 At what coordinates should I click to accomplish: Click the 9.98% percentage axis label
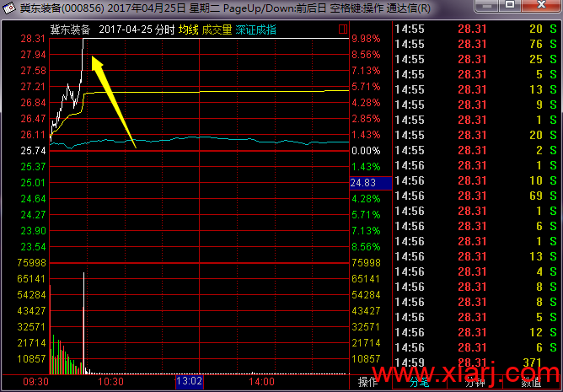366,39
